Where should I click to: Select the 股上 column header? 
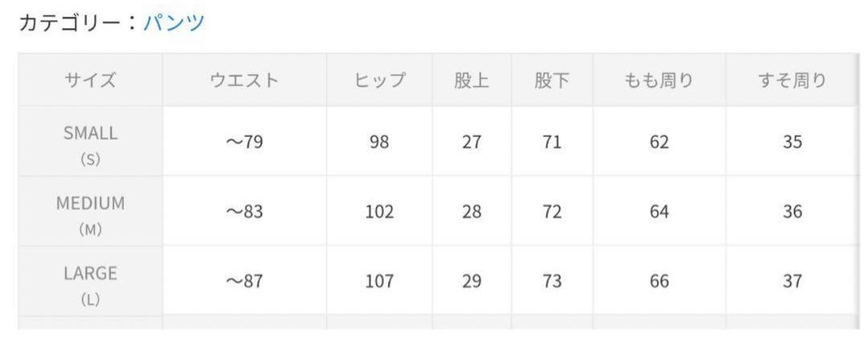(472, 80)
